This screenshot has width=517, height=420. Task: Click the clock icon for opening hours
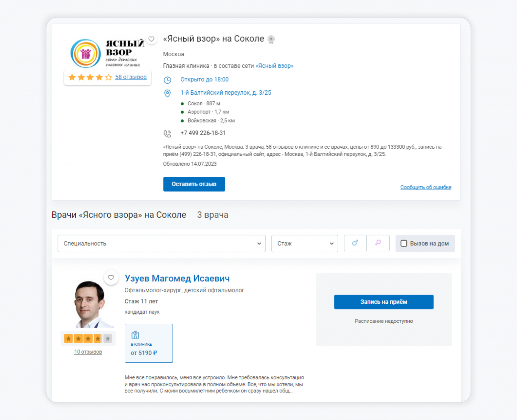point(167,80)
